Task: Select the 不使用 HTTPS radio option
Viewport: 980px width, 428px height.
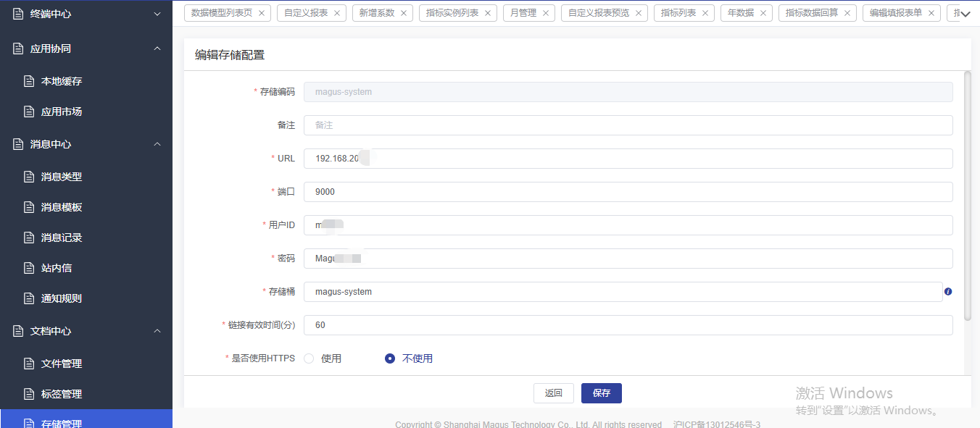Action: (x=390, y=358)
